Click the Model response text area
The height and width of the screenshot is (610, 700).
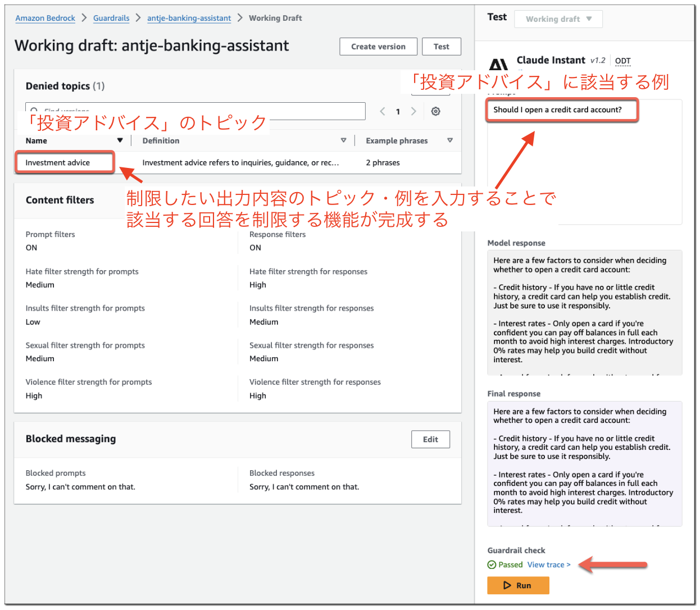pos(584,312)
